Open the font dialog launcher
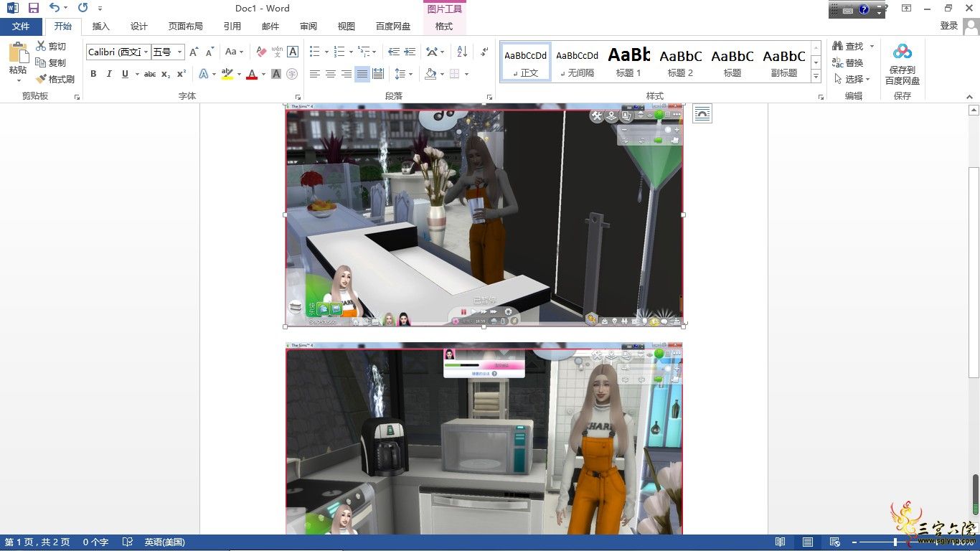This screenshot has height=551, width=980. tap(298, 96)
